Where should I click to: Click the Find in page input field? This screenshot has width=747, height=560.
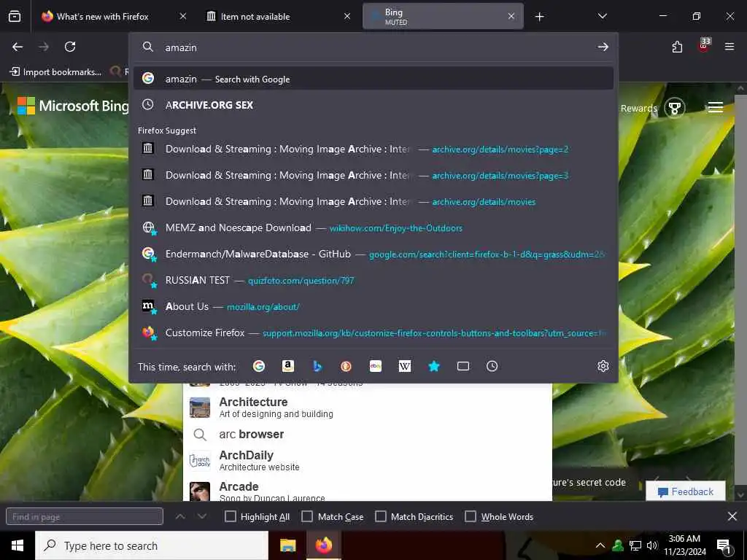[x=85, y=517]
